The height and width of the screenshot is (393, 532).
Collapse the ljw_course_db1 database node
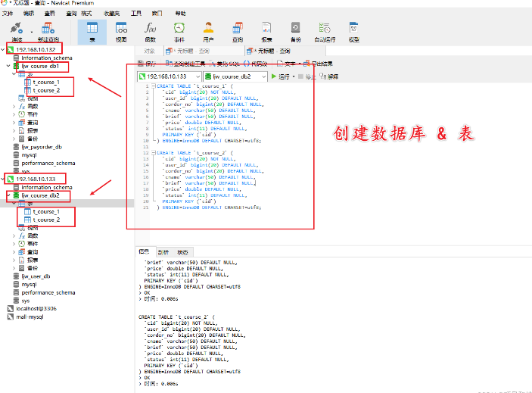click(x=8, y=66)
